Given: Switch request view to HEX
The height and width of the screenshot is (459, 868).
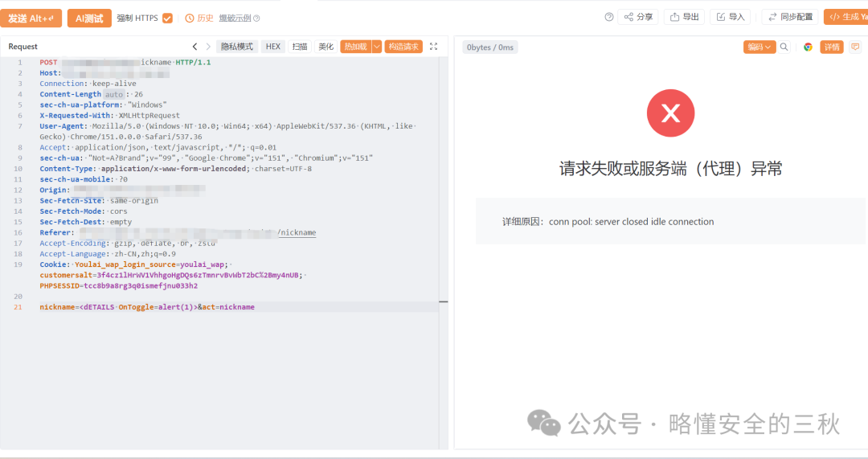Looking at the screenshot, I should 273,47.
